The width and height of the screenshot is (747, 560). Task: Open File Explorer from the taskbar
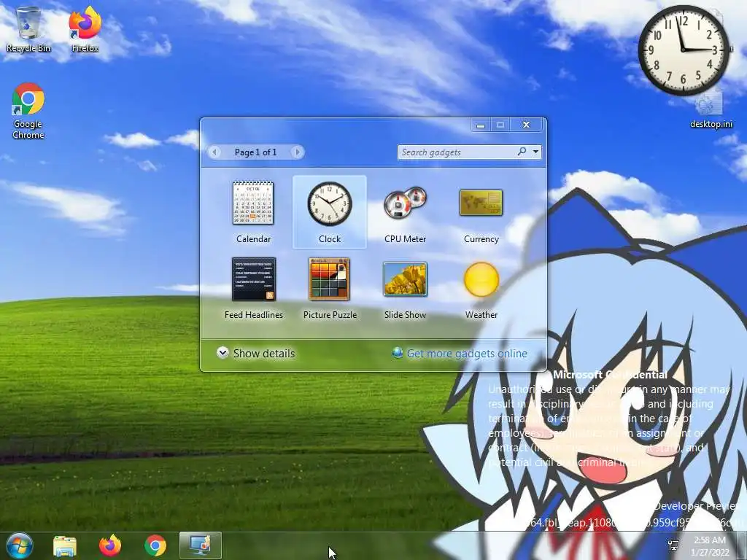(65, 545)
